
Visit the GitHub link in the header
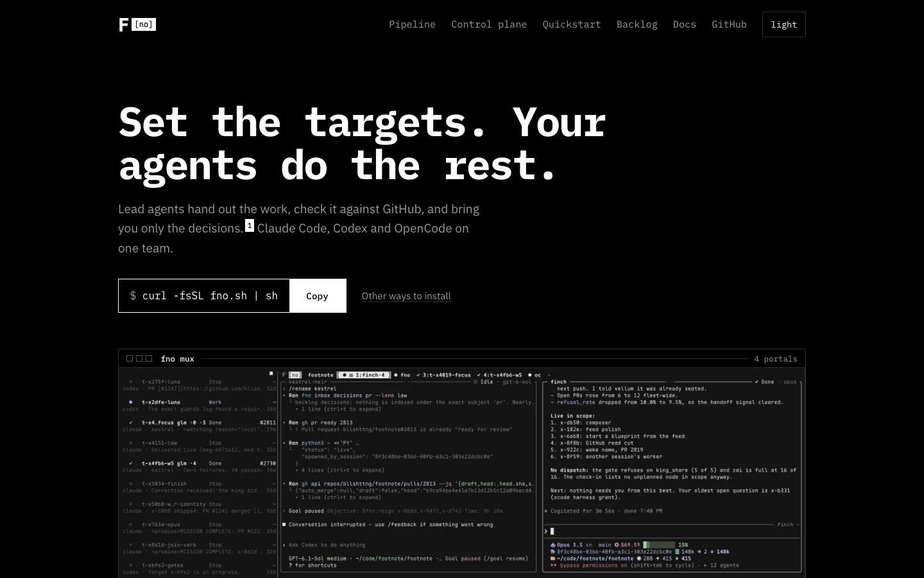click(729, 24)
